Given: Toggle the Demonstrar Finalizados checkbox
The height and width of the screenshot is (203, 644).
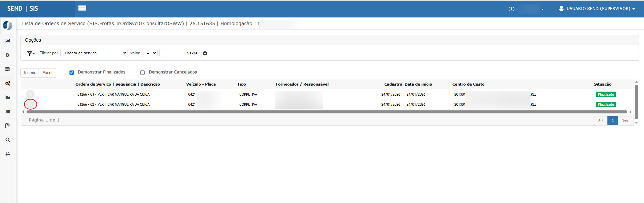Looking at the screenshot, I should coord(71,72).
